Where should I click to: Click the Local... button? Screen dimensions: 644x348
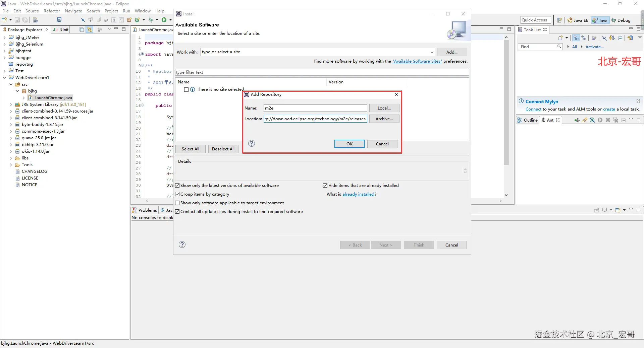coord(384,108)
